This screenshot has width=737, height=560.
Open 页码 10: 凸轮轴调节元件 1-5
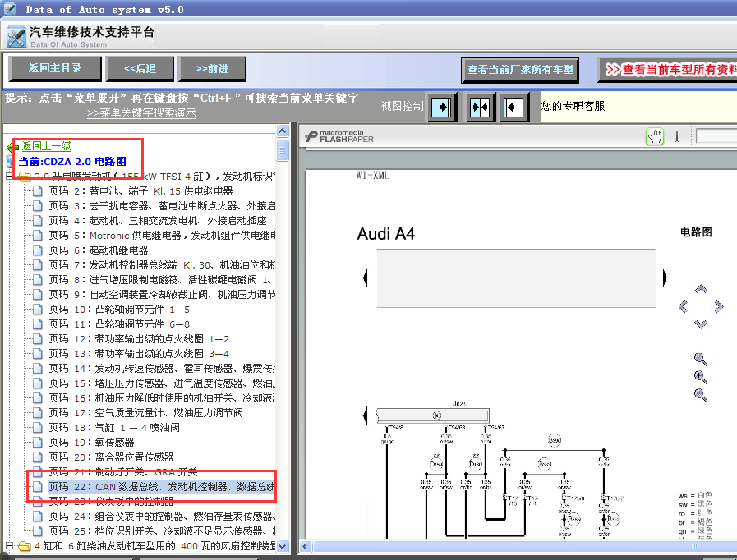119,310
